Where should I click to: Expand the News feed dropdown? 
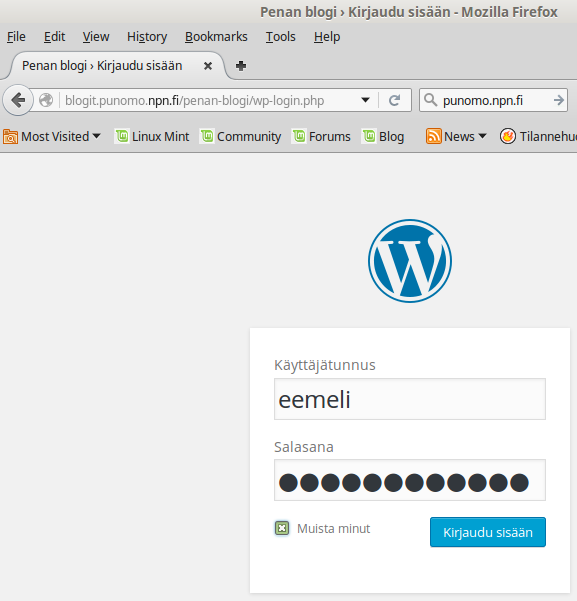(x=456, y=136)
